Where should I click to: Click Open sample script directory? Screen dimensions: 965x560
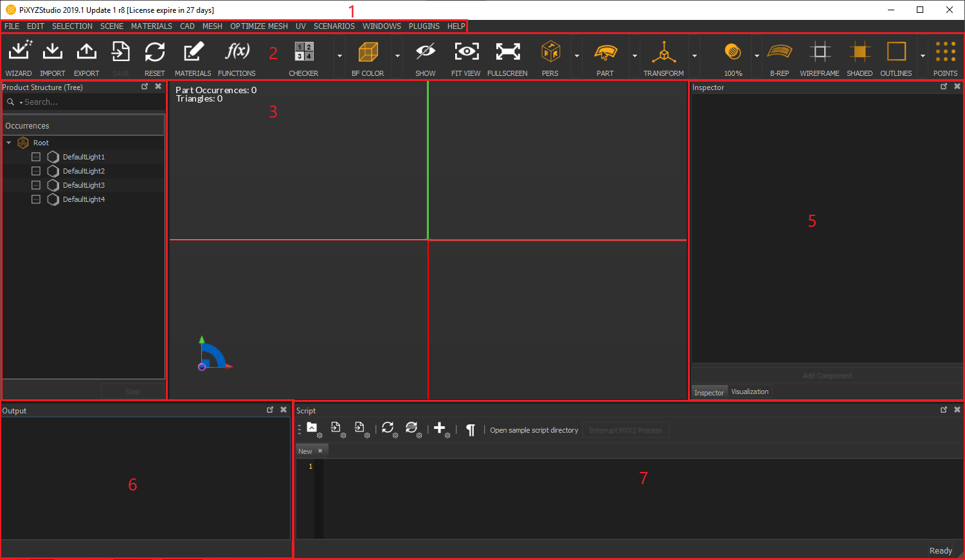point(534,430)
